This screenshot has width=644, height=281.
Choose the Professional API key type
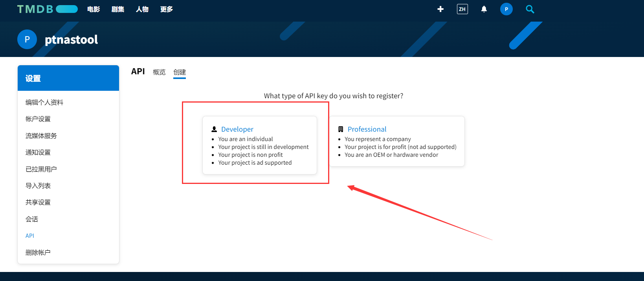point(367,129)
